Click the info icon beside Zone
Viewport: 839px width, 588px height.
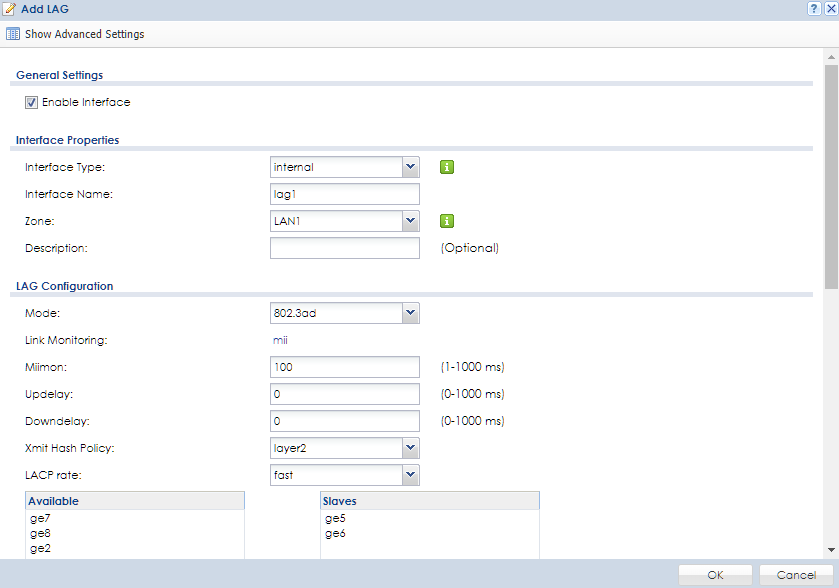point(447,221)
